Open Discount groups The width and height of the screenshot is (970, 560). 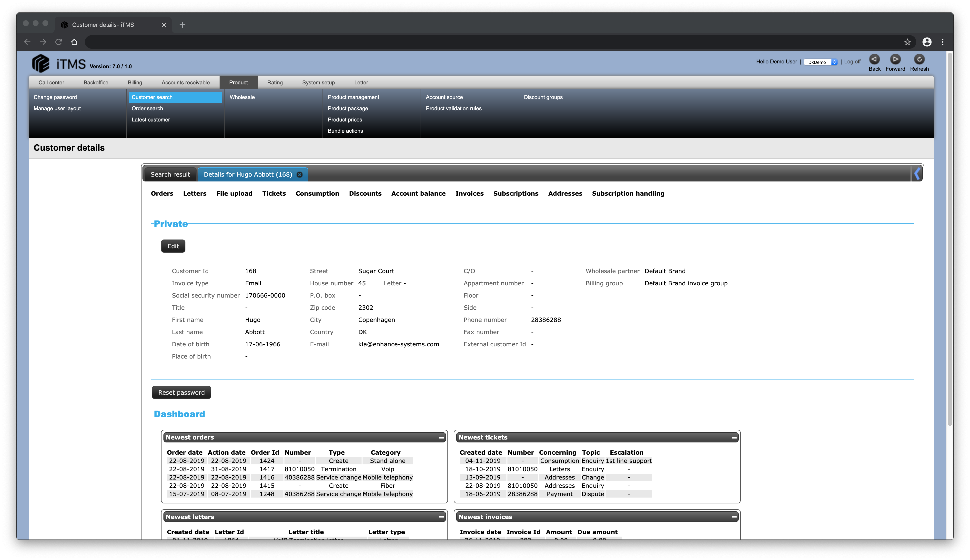543,97
